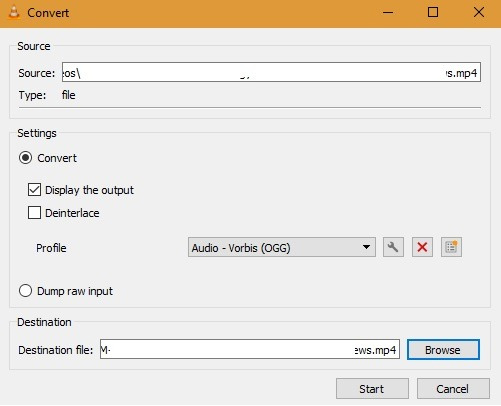Click the 'Type:' label
The width and height of the screenshot is (501, 406).
32,95
